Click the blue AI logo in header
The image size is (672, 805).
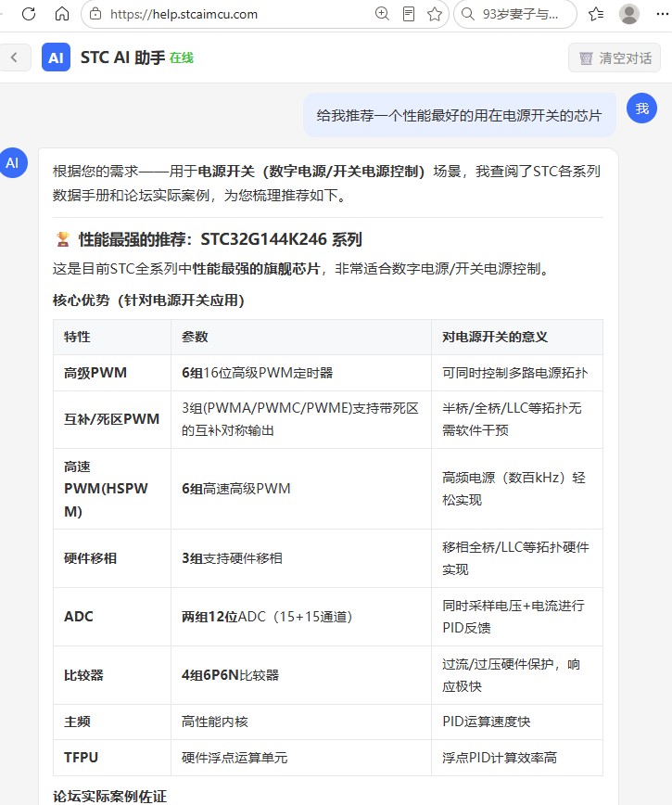56,57
